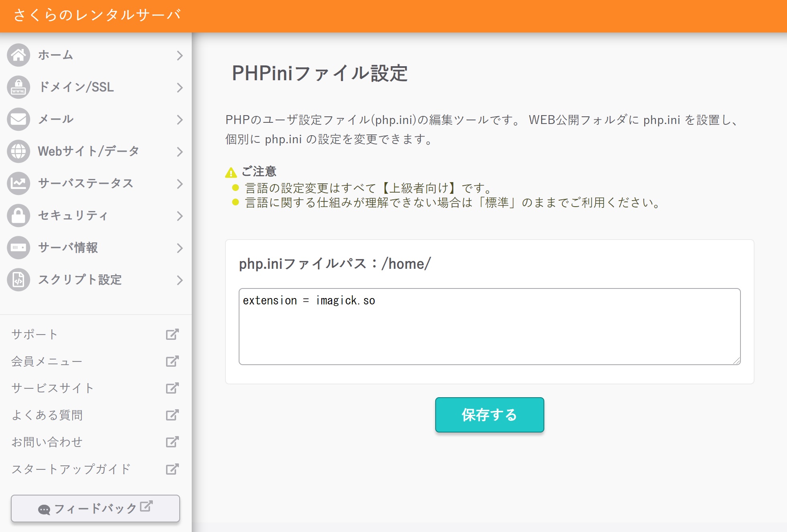The image size is (787, 532).
Task: Click external link icon beside 会員メニュー
Action: click(172, 361)
